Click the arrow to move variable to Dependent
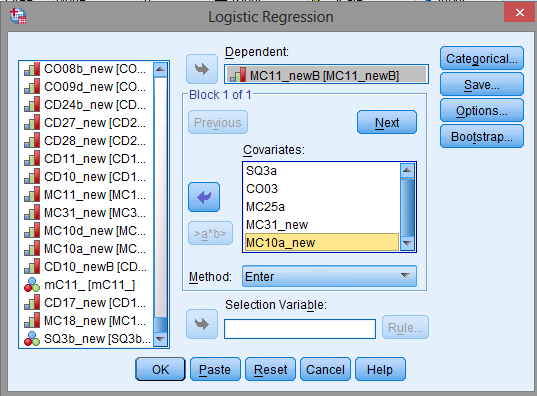Viewport: 537px width, 396px height. [202, 69]
